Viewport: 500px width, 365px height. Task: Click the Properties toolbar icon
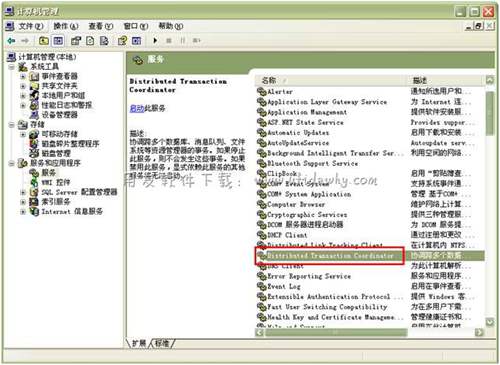pyautogui.click(x=76, y=41)
